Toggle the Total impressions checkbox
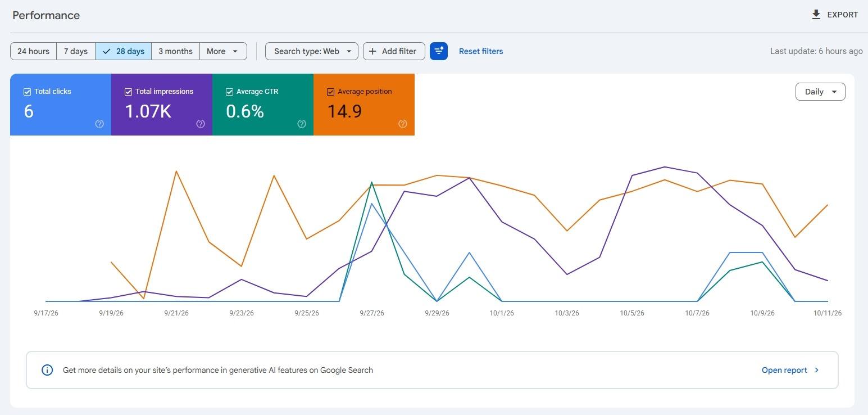The height and width of the screenshot is (415, 868). click(x=128, y=92)
